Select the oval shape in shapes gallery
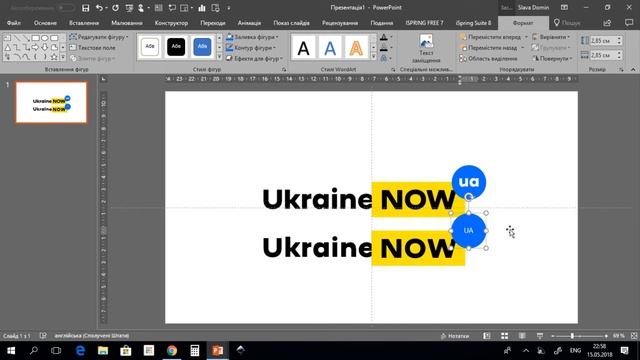 [44, 38]
